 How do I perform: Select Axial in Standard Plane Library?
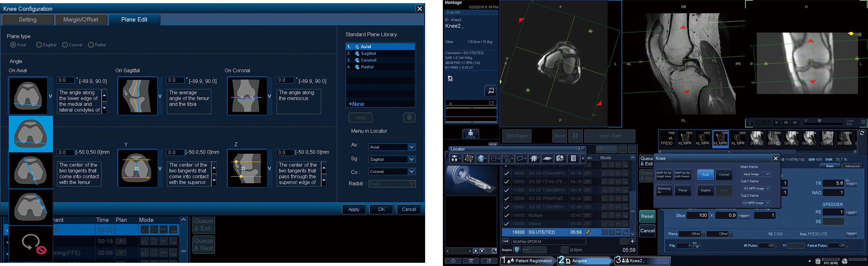380,46
